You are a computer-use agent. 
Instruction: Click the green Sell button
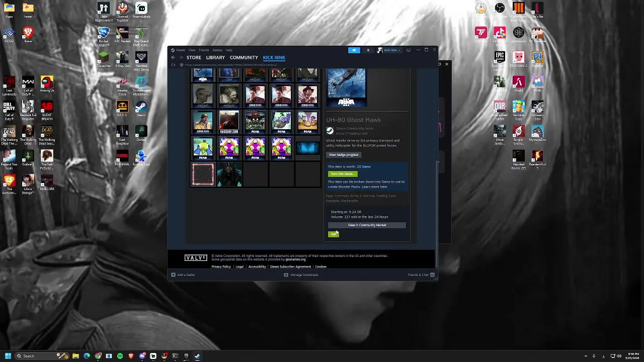334,234
